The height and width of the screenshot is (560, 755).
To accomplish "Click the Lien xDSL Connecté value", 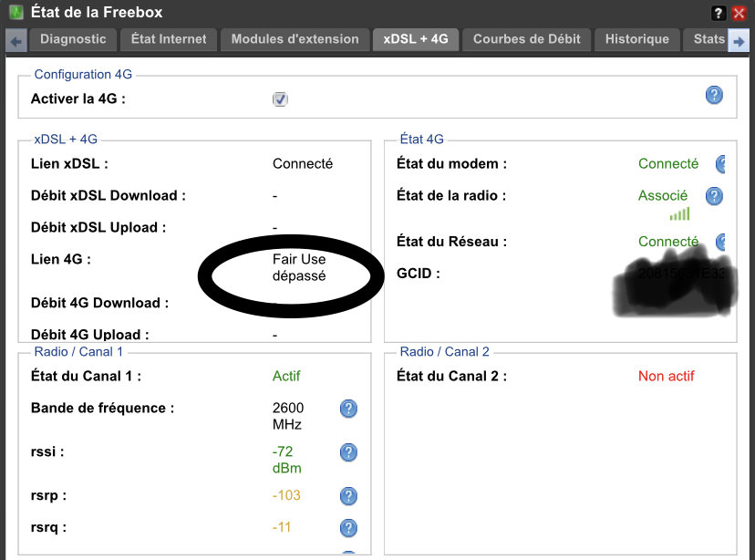I will point(303,164).
